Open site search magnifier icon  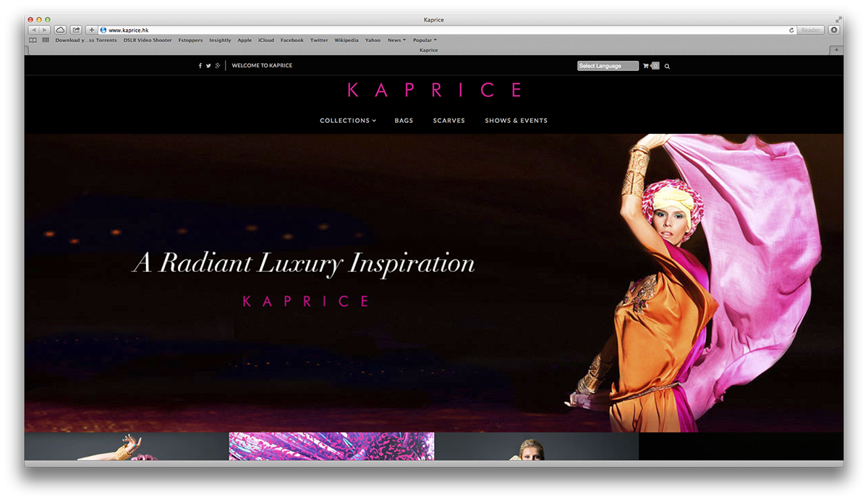tap(667, 66)
